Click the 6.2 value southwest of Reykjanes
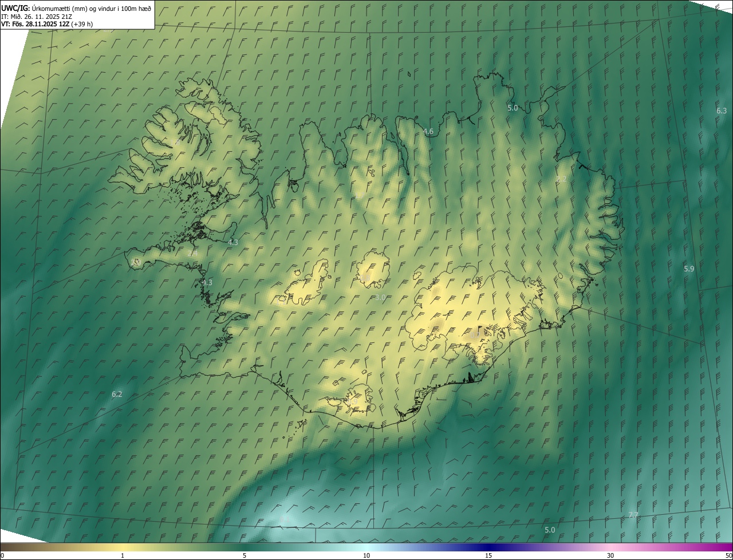 point(117,394)
